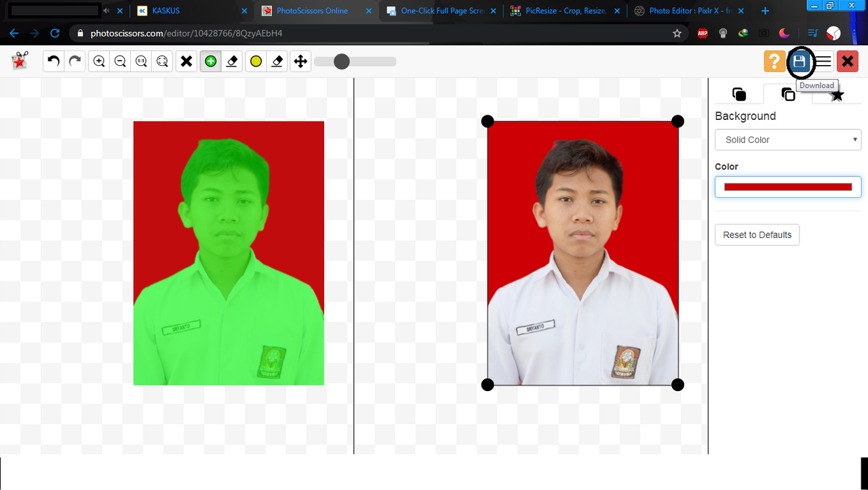This screenshot has height=490, width=868.
Task: Click the result photo with red background
Action: pos(583,253)
